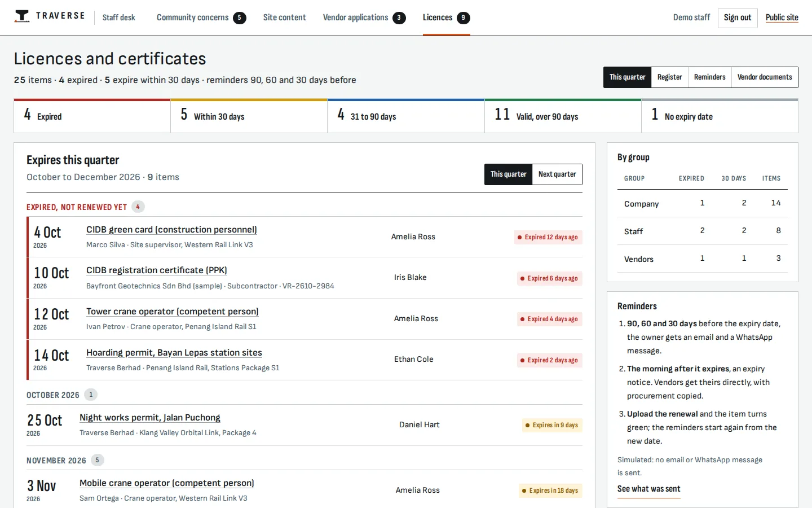The image size is (812, 508).
Task: Switch to Vendor applications tab
Action: click(364, 17)
